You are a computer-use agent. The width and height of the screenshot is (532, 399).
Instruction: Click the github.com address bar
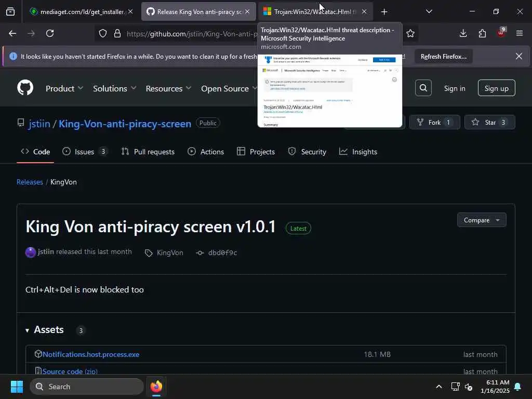point(192,34)
